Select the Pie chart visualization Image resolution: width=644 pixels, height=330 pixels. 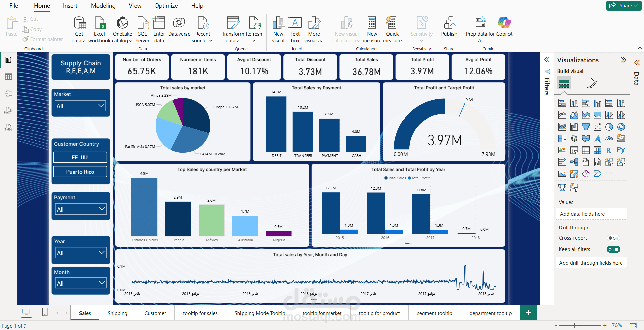(x=609, y=127)
